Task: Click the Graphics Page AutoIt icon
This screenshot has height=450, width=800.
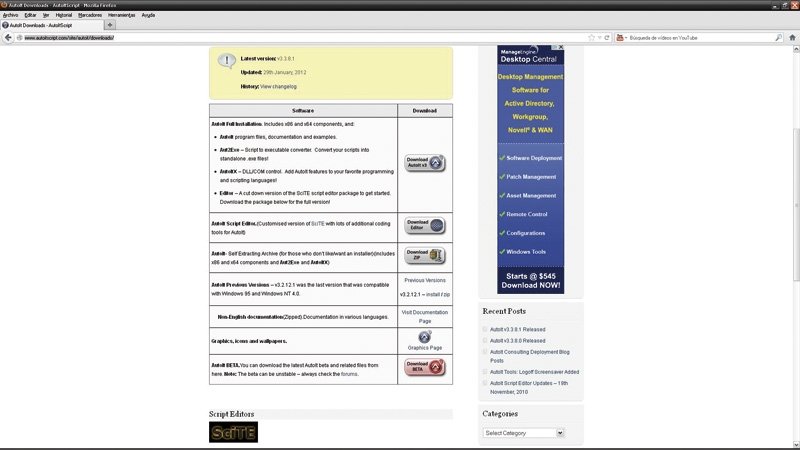Action: pos(424,337)
